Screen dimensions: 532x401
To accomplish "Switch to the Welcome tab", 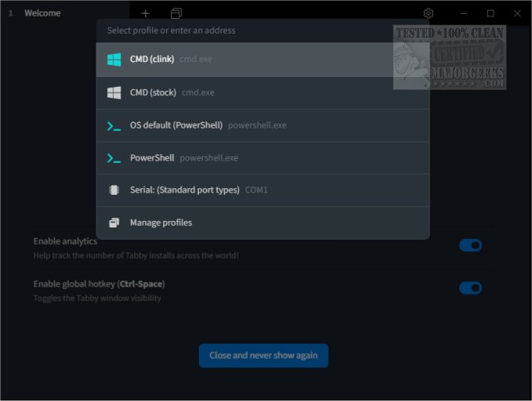I will (43, 13).
